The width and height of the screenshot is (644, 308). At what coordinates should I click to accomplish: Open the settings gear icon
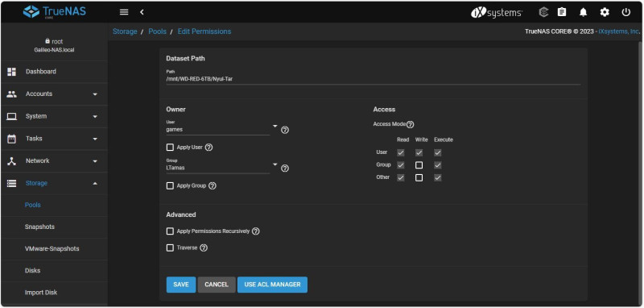coord(605,12)
